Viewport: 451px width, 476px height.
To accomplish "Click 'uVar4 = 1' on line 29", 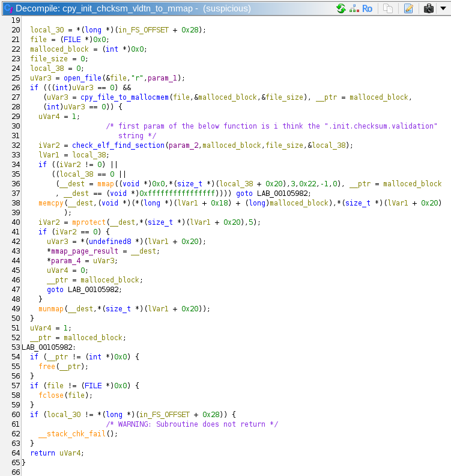I will pos(58,116).
